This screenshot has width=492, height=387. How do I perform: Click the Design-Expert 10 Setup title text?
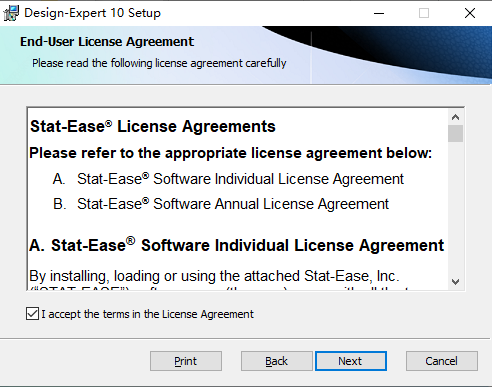pyautogui.click(x=92, y=13)
